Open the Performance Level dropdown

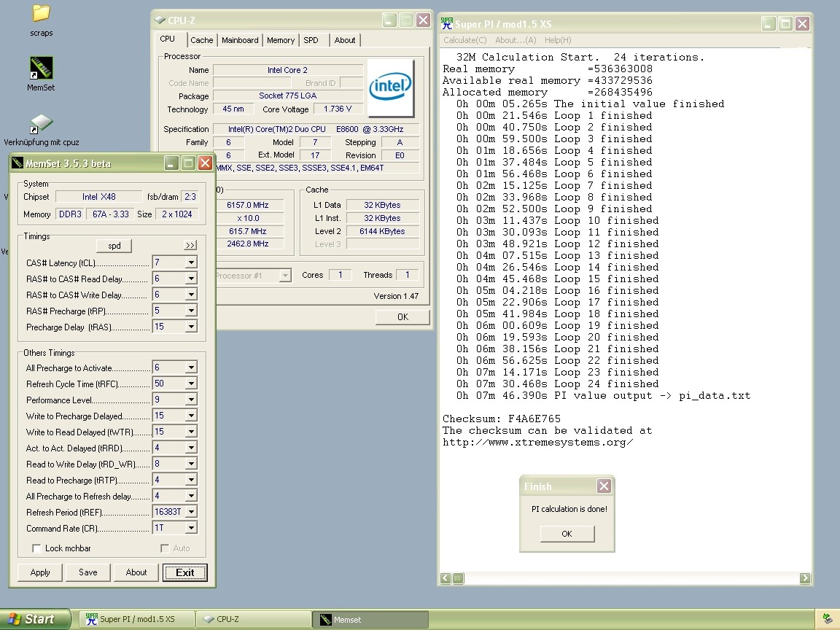pos(191,400)
